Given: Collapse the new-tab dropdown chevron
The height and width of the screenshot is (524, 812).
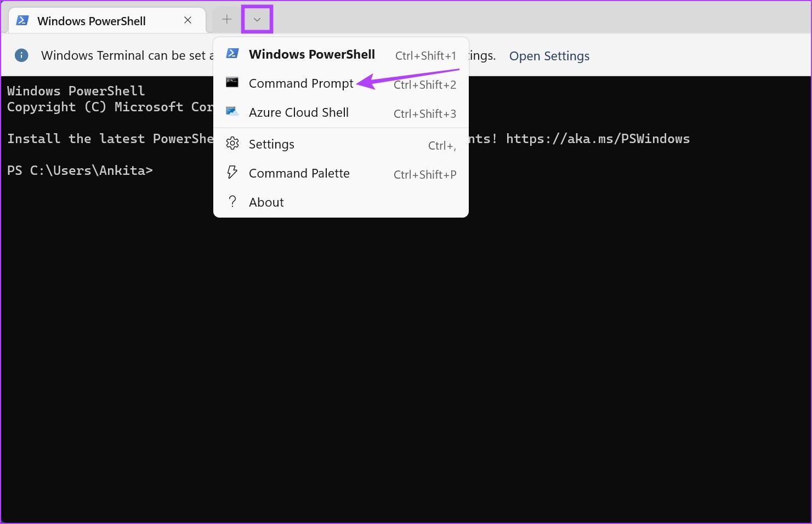Looking at the screenshot, I should coord(257,20).
